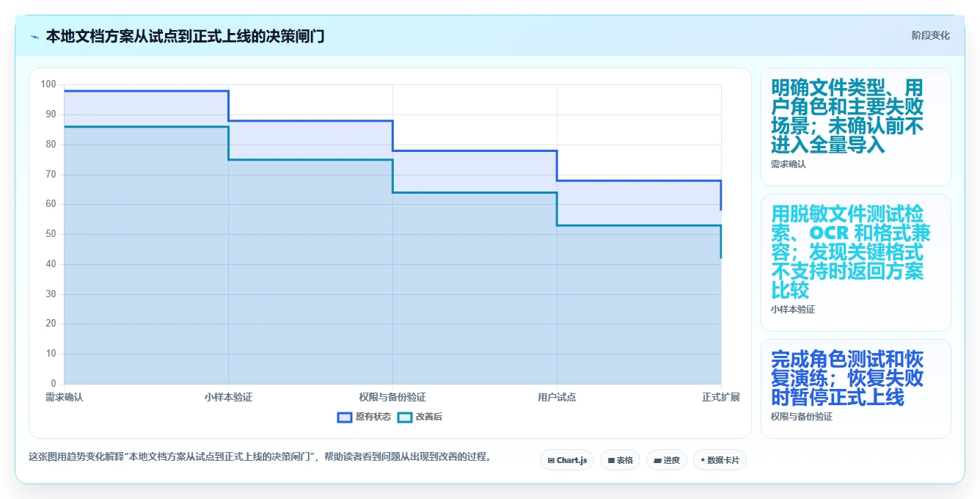Click the 用户试点 x-axis label
Viewport: 980px width, 499px height.
coord(557,397)
